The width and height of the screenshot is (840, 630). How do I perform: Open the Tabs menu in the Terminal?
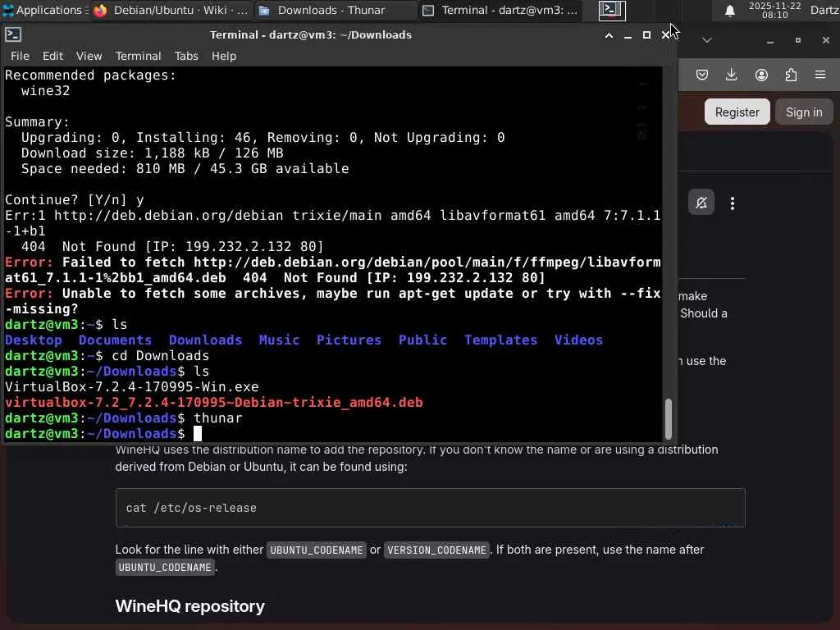point(186,56)
